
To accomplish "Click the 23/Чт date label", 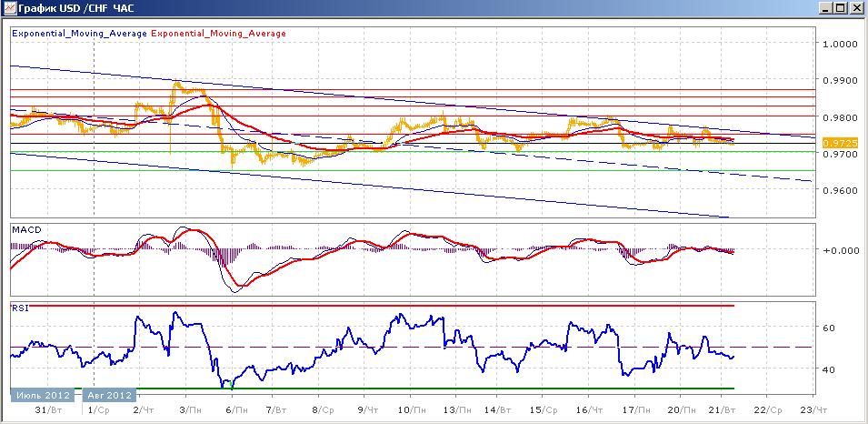I will point(815,410).
